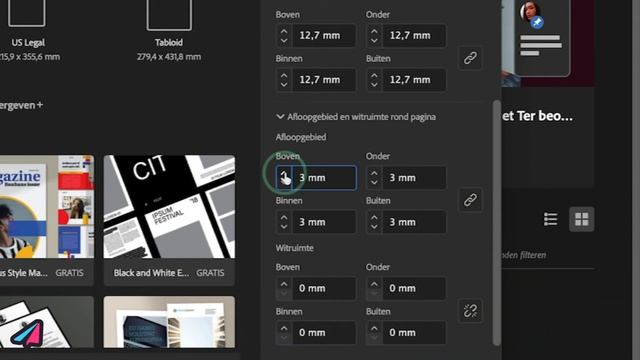Toggle the margins link chain icon

[470, 58]
